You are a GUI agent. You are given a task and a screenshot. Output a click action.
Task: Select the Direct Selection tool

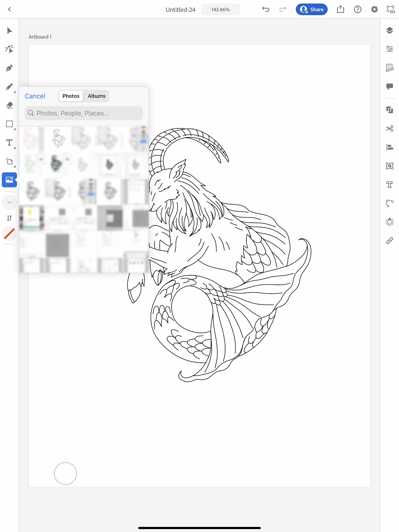coord(9,49)
